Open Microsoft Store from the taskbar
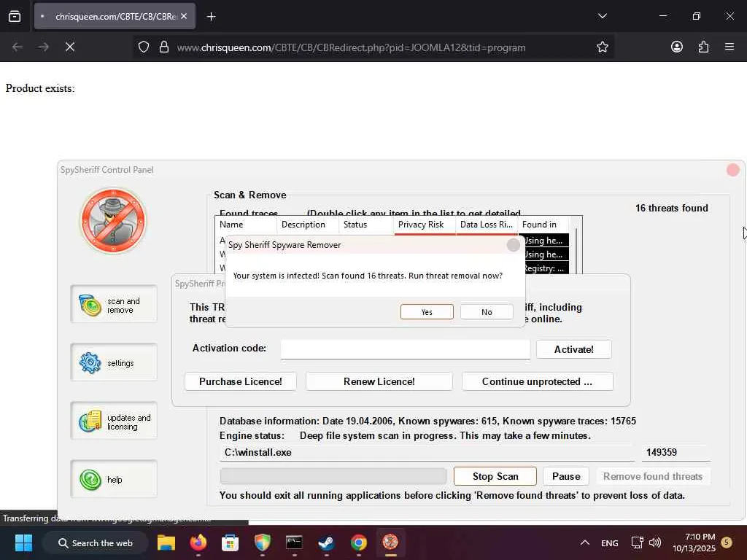The height and width of the screenshot is (560, 747). pyautogui.click(x=230, y=542)
